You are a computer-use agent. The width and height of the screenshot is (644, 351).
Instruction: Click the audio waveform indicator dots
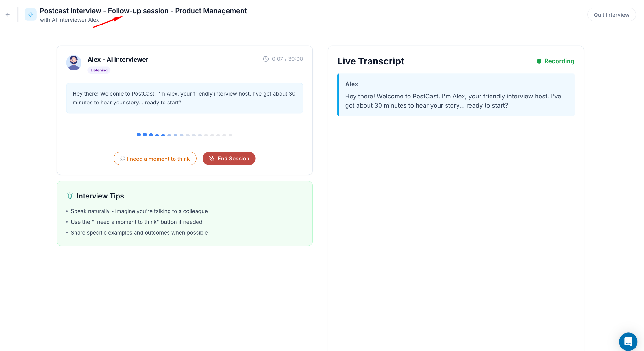coord(185,135)
